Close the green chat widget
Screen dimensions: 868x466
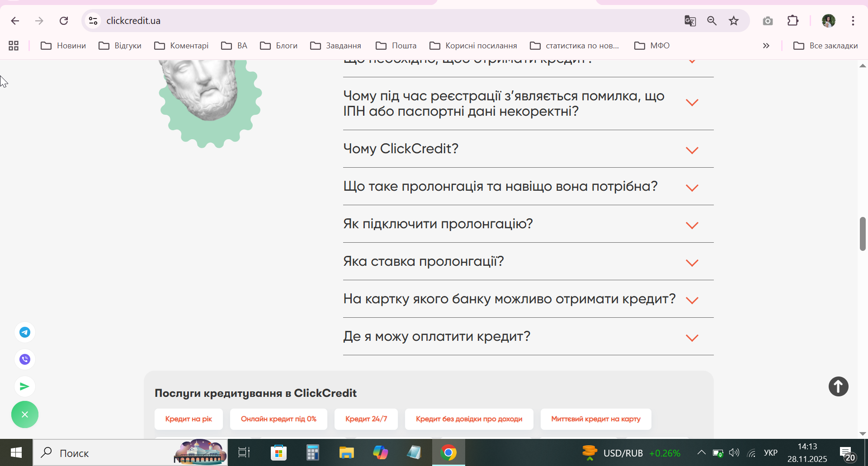click(25, 414)
